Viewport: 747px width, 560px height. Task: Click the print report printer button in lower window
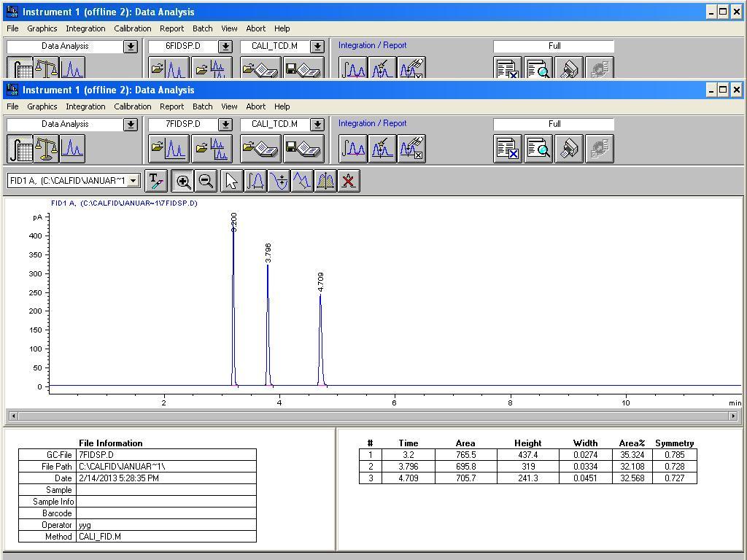click(569, 149)
